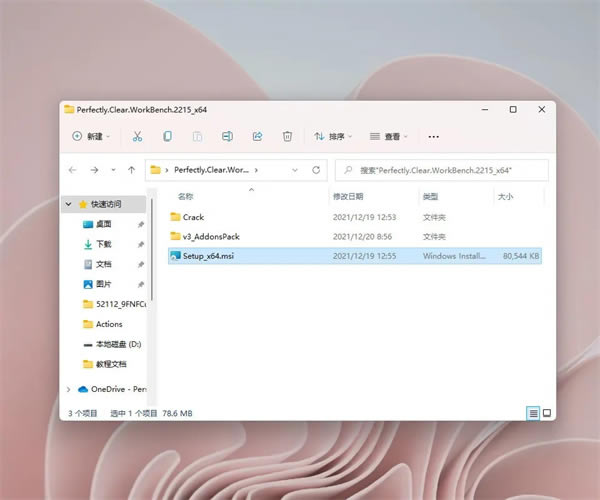Select the Crack folder
The image size is (600, 500).
[x=355, y=217]
